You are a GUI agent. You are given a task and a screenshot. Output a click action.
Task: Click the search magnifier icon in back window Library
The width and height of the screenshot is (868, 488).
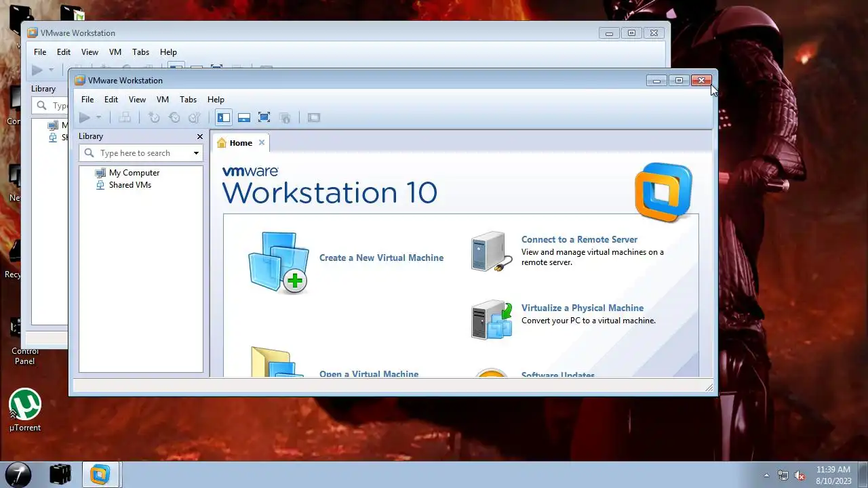[42, 106]
